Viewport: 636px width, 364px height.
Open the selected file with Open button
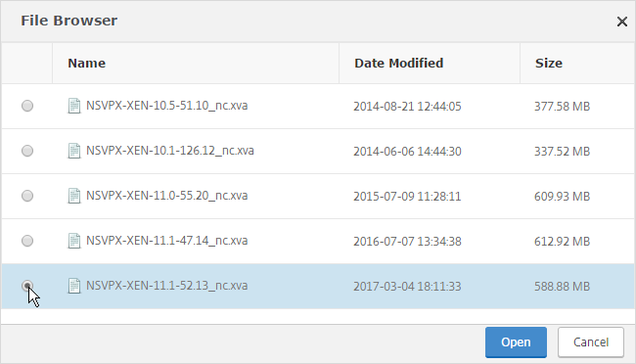pos(516,342)
